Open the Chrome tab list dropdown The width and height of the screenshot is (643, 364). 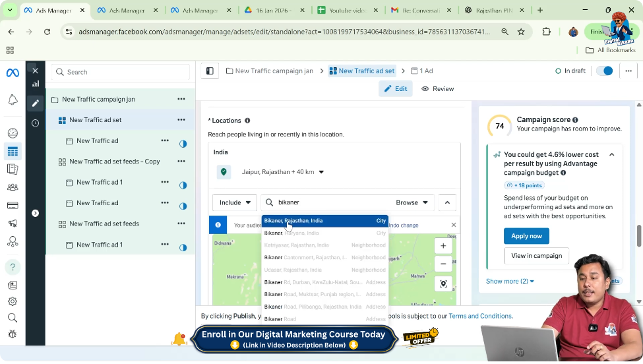[10, 11]
